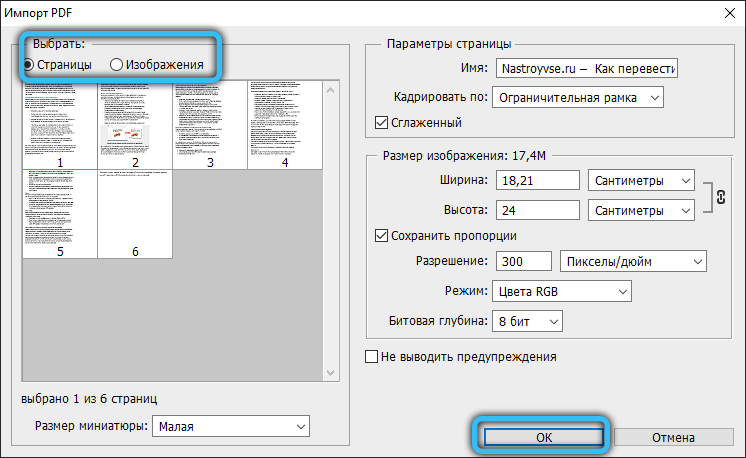746x458 pixels.
Task: Click the Разрешение input field
Action: 523,261
